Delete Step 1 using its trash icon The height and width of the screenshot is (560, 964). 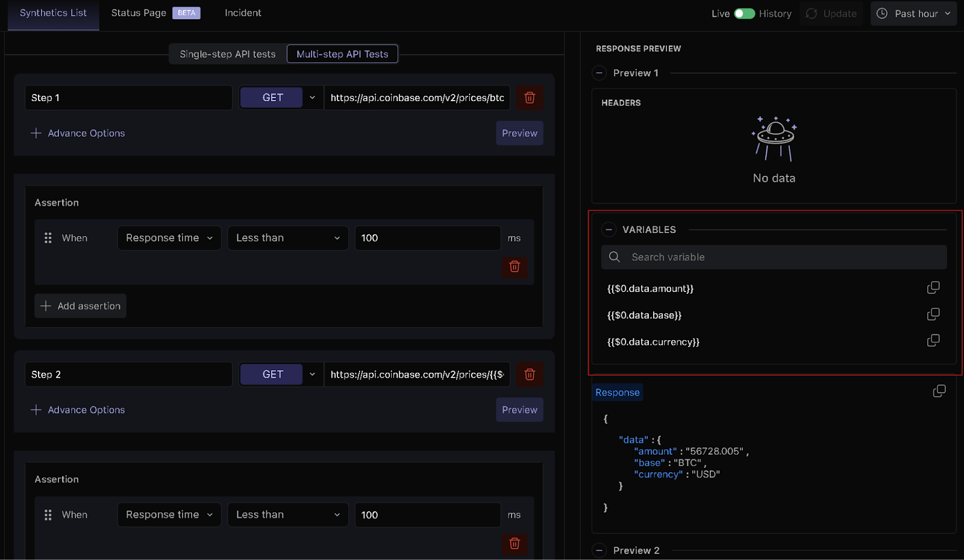[x=530, y=98]
